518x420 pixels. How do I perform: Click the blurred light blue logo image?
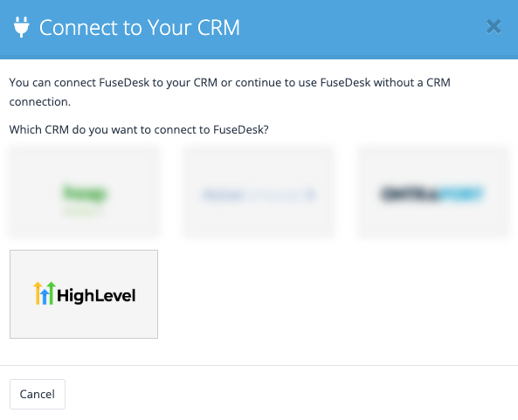(x=259, y=195)
